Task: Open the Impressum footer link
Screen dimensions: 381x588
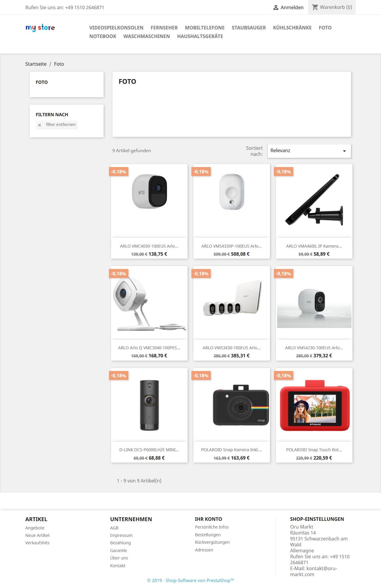Action: pos(121,535)
